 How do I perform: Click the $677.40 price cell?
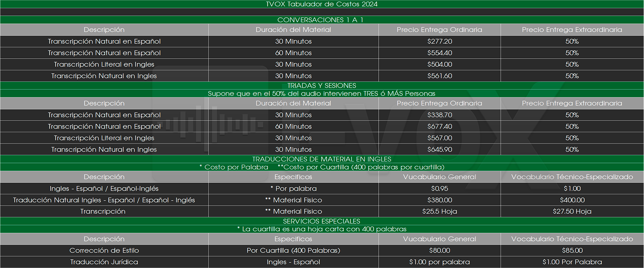coord(439,127)
